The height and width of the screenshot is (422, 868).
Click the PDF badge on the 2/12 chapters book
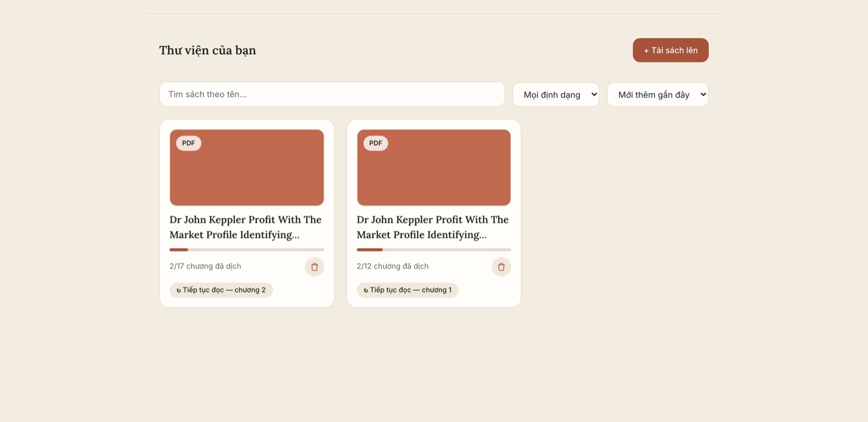pos(376,143)
